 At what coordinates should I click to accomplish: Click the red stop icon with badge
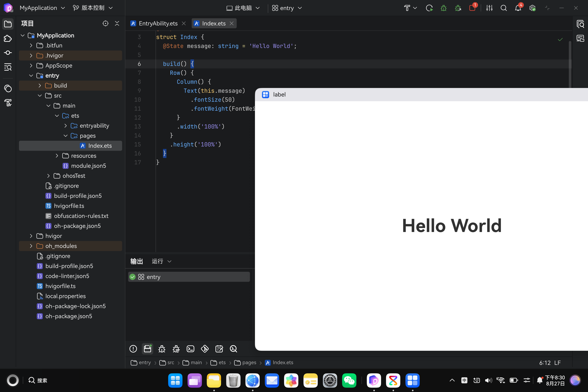click(x=472, y=8)
